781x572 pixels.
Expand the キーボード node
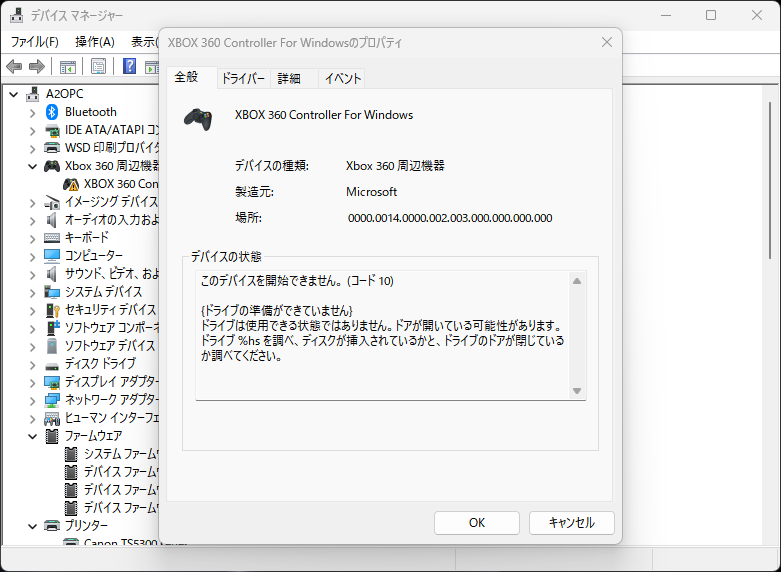[x=33, y=239]
